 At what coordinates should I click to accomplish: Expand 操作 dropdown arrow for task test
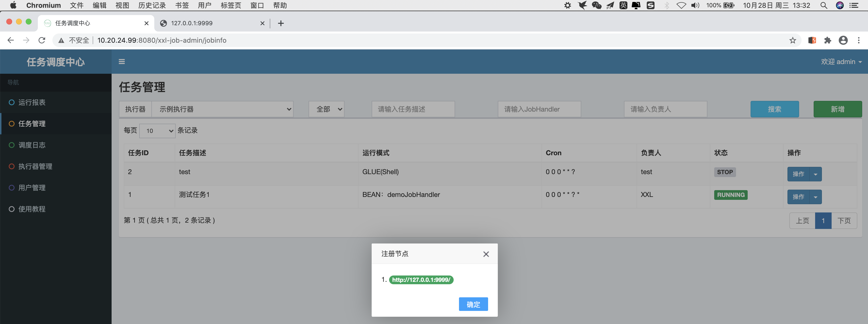[815, 174]
